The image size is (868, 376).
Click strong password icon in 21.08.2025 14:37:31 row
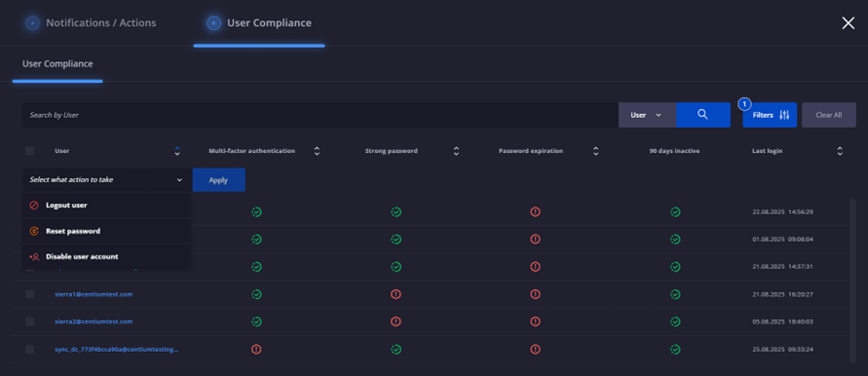(396, 267)
